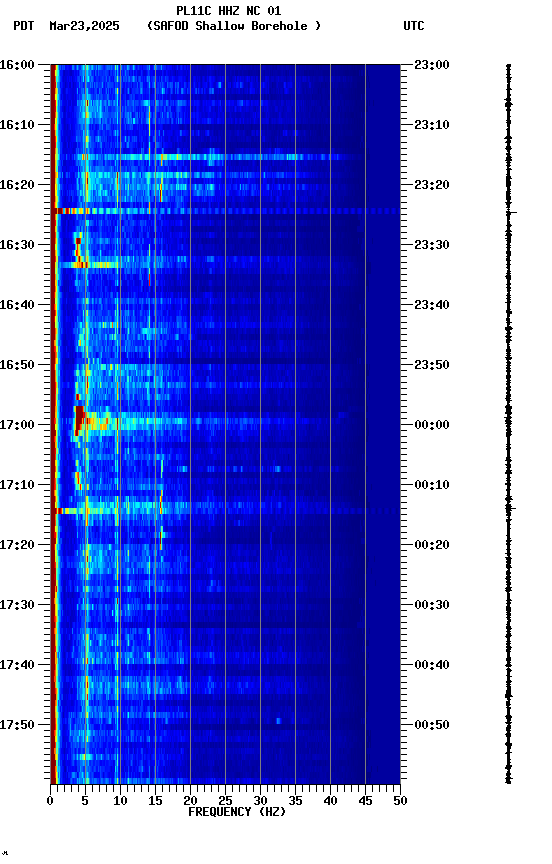Click the 50 Hz frequency axis label
This screenshot has width=552, height=864.
[x=401, y=801]
